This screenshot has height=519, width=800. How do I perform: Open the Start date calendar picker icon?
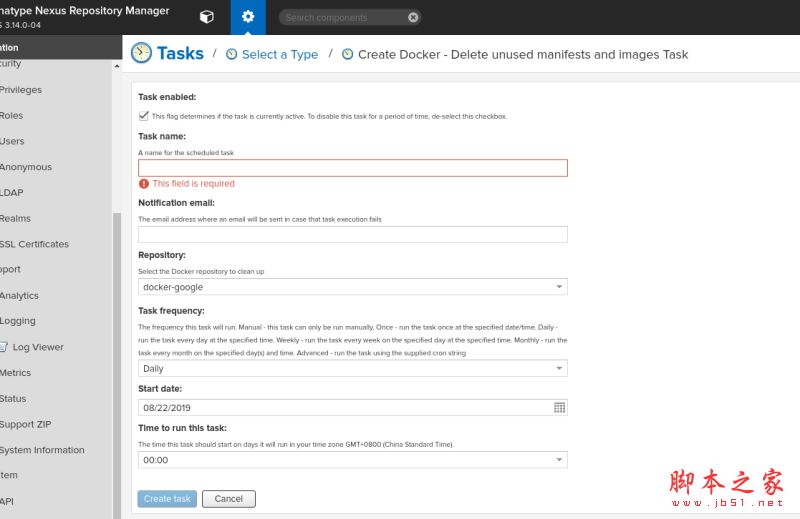(559, 408)
